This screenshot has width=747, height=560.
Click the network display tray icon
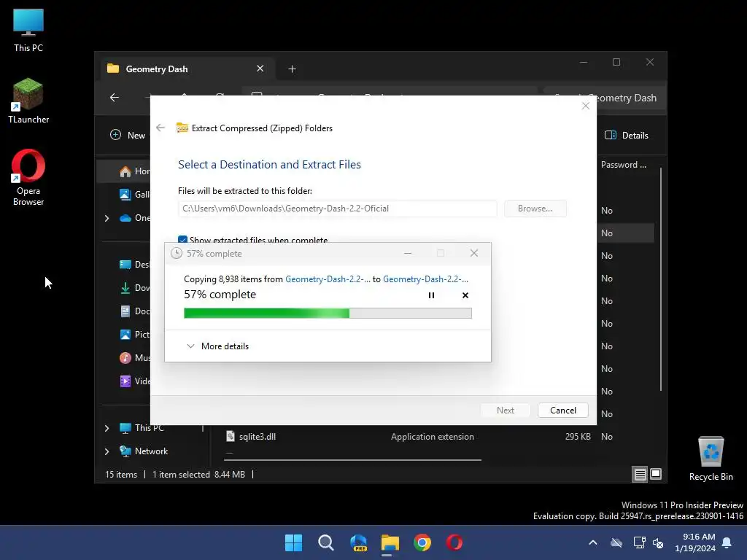(x=639, y=542)
